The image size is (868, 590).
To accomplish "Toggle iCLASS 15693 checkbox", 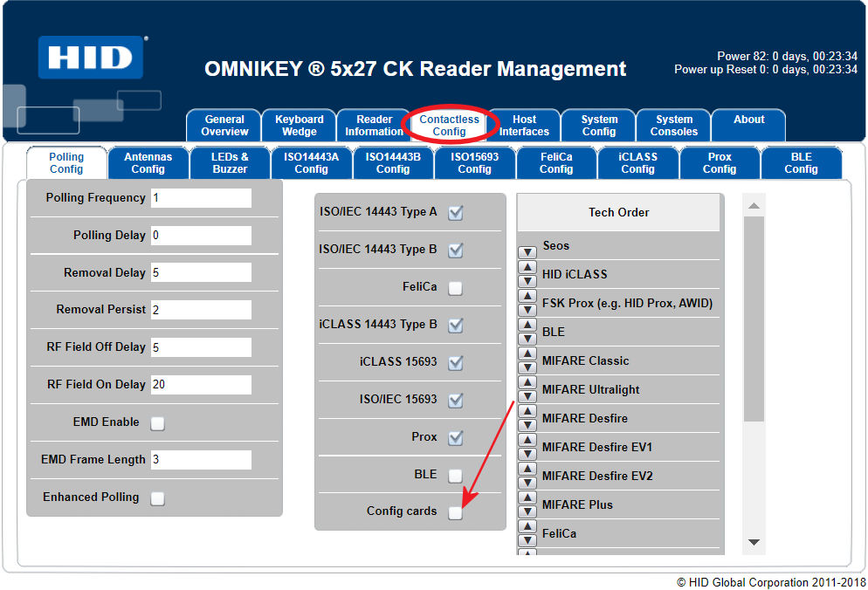I will [x=456, y=363].
